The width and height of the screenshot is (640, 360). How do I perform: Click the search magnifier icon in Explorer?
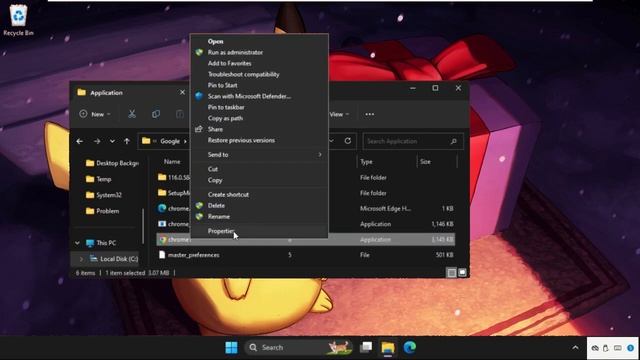point(453,141)
